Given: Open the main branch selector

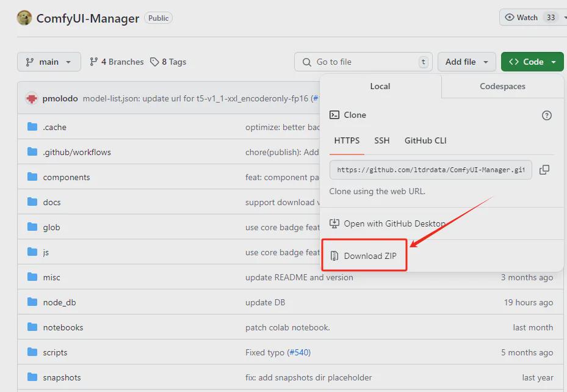Looking at the screenshot, I should pyautogui.click(x=48, y=62).
